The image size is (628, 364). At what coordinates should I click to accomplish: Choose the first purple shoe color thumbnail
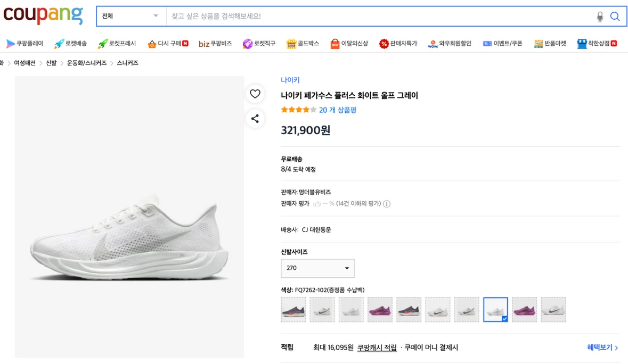tap(380, 310)
